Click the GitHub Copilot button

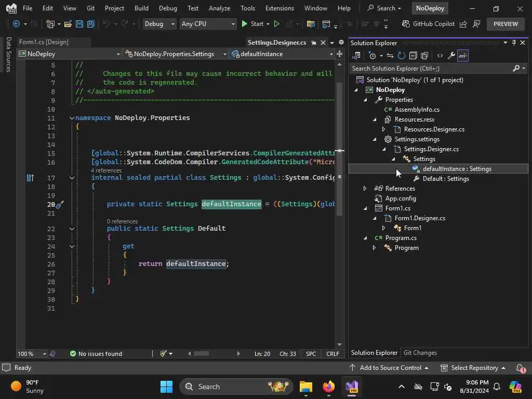[x=428, y=24]
